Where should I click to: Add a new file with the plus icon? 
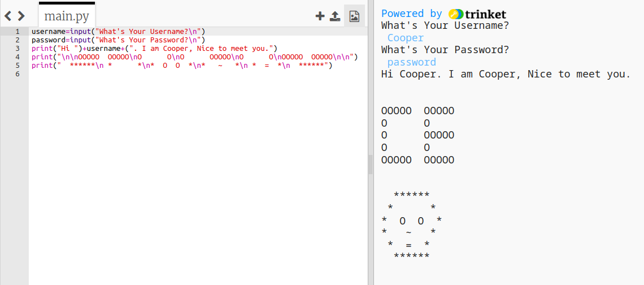(320, 16)
